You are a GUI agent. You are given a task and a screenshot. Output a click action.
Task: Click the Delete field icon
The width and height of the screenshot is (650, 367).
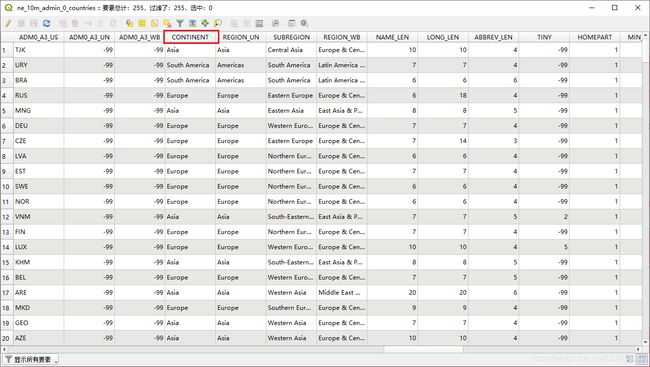click(x=247, y=24)
